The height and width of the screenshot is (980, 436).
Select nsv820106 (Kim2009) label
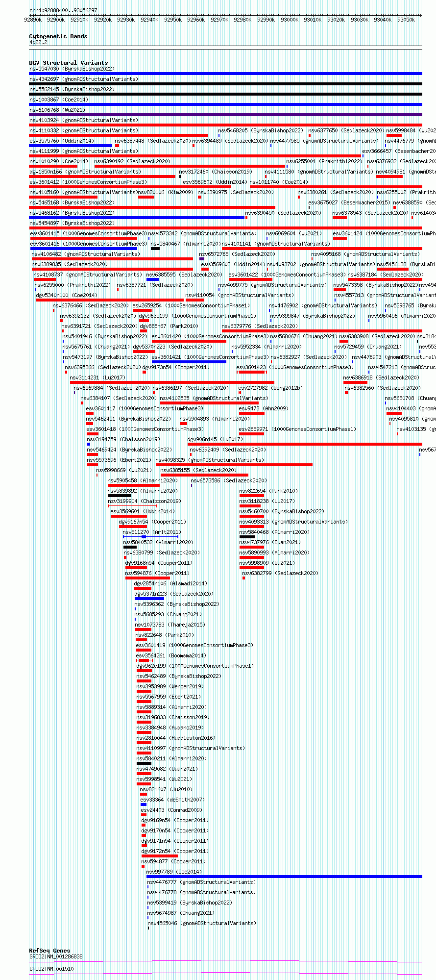pyautogui.click(x=166, y=192)
